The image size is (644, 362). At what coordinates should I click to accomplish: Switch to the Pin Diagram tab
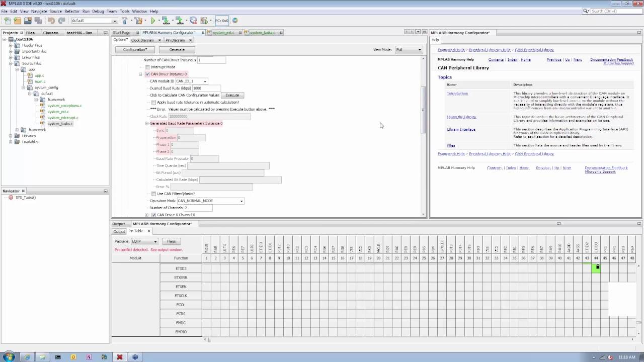click(x=175, y=40)
